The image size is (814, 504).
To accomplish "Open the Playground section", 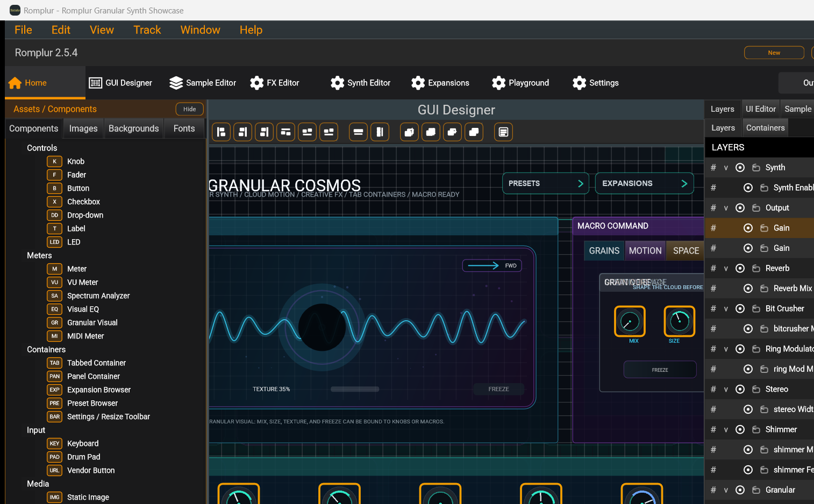I will (520, 83).
